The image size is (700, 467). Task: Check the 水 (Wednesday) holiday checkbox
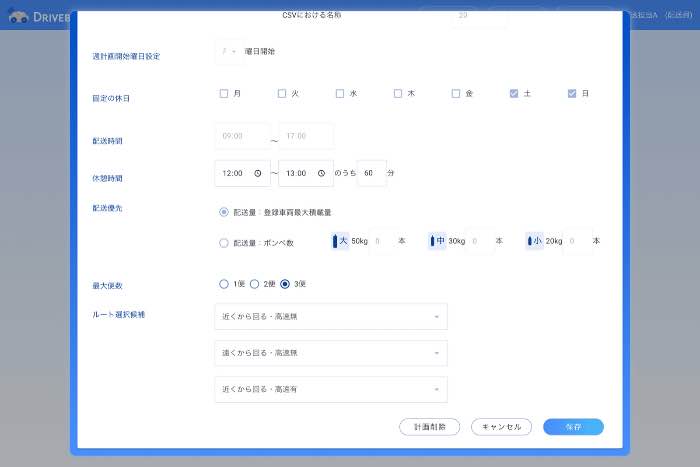[x=340, y=93]
